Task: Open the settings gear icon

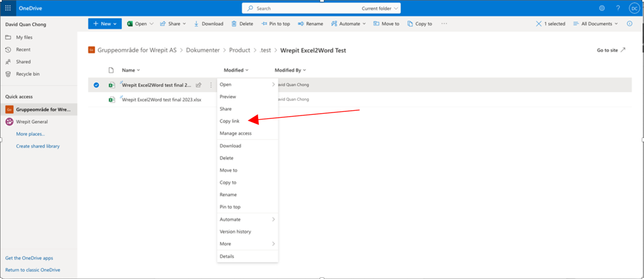Action: click(602, 8)
